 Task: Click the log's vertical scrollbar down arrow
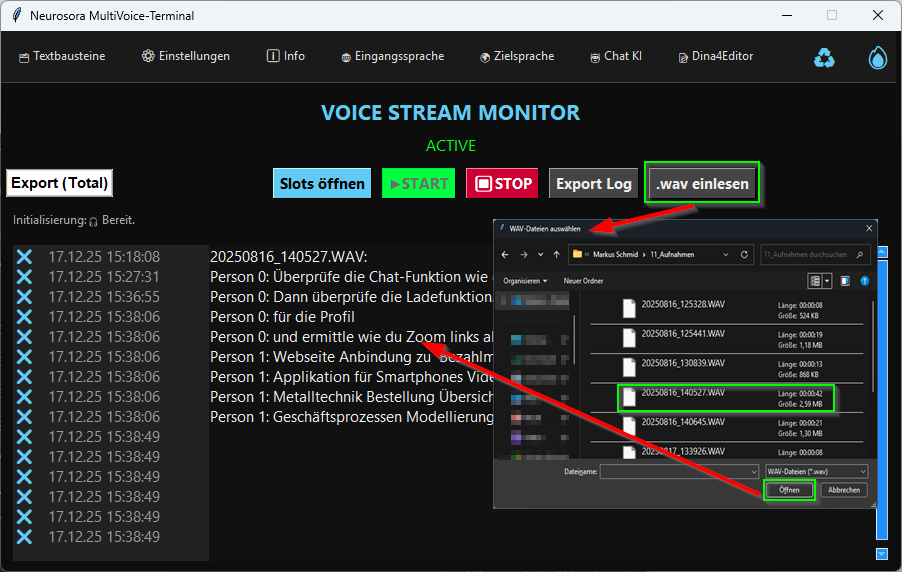click(x=881, y=553)
